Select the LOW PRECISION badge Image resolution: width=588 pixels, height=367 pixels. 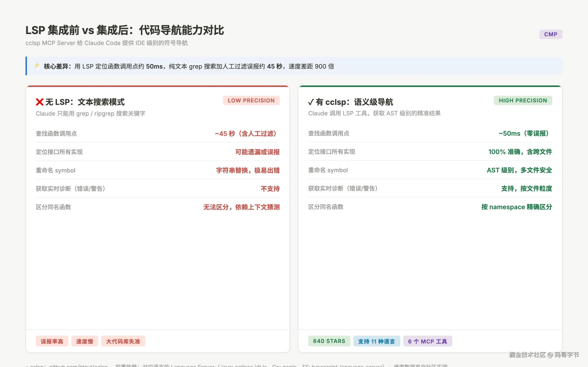251,100
